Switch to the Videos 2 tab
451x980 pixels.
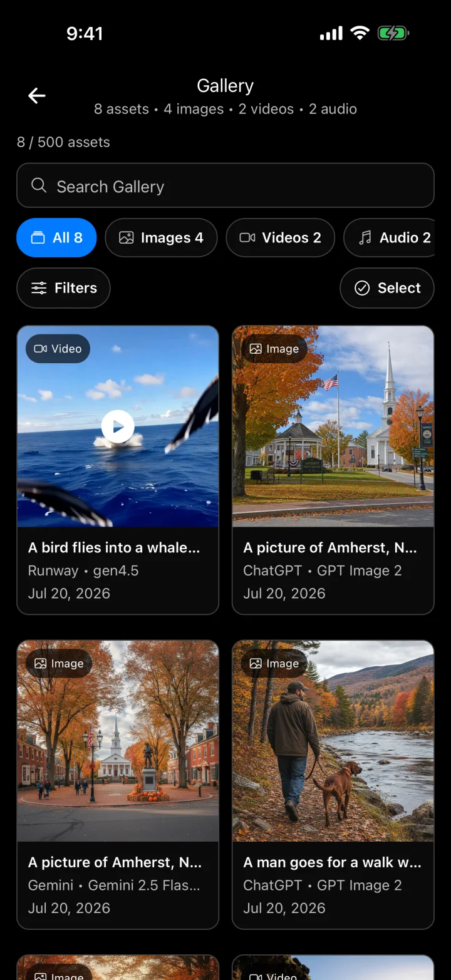[x=281, y=238]
